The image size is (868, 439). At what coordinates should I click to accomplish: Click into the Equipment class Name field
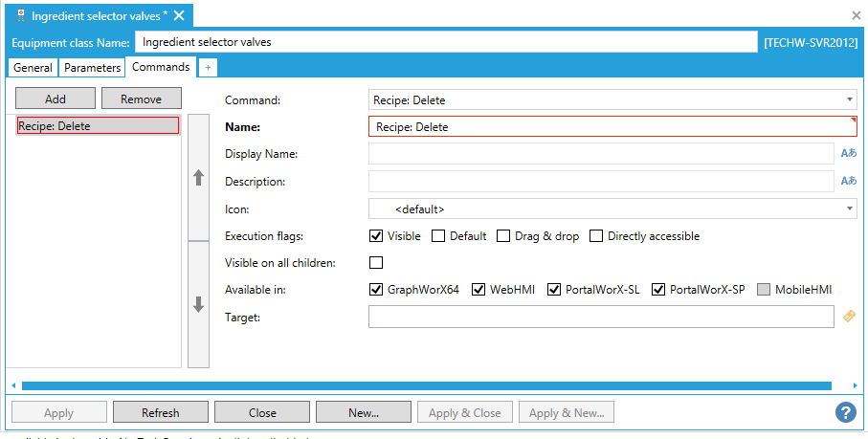pos(445,42)
